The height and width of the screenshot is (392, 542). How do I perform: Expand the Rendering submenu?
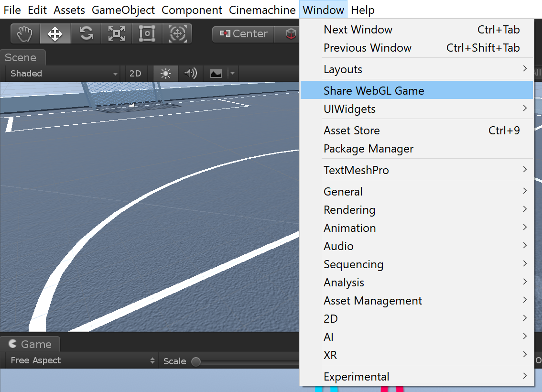[x=417, y=210]
